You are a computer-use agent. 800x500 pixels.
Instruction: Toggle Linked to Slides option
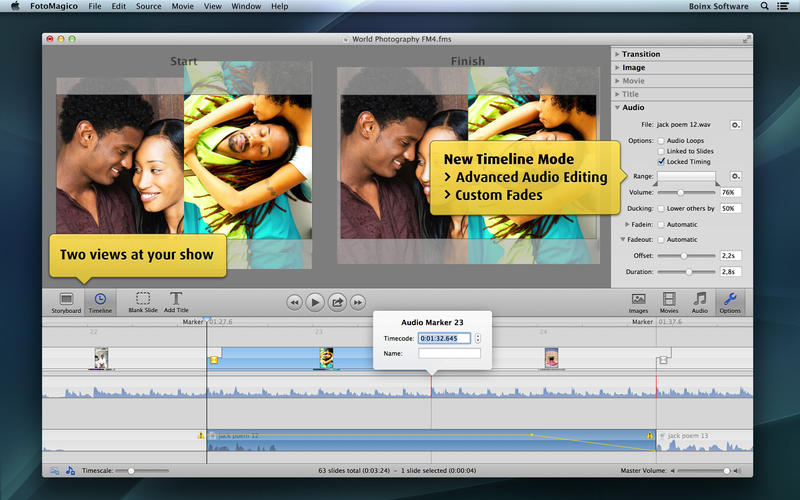(x=661, y=151)
